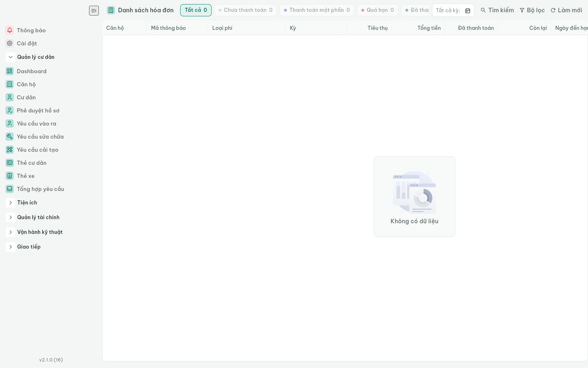
Task: Click the Tìm kiếm search button
Action: coord(497,10)
